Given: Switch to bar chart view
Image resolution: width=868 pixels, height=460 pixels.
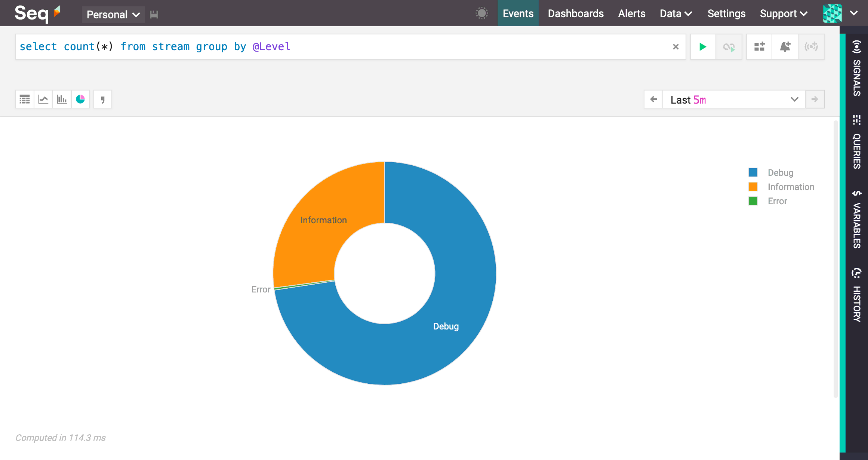Looking at the screenshot, I should 62,99.
